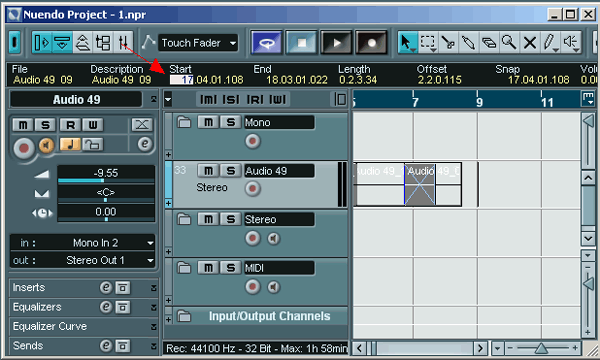
Task: Pick the Range Selection tool
Action: [x=428, y=42]
